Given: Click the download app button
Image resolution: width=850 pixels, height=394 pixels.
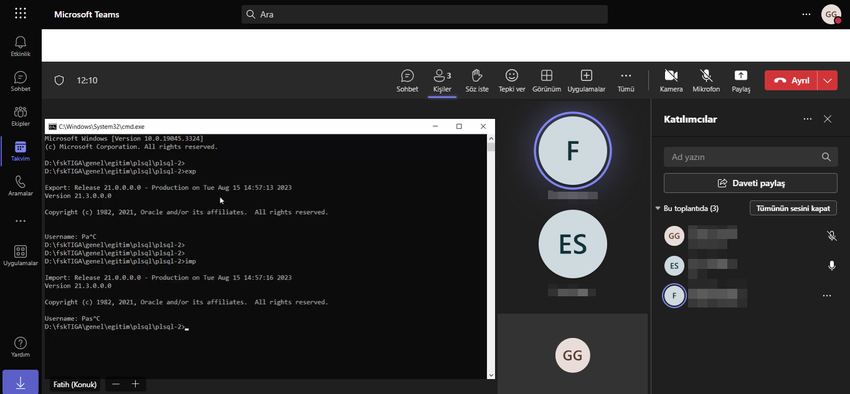Looking at the screenshot, I should pos(21,382).
